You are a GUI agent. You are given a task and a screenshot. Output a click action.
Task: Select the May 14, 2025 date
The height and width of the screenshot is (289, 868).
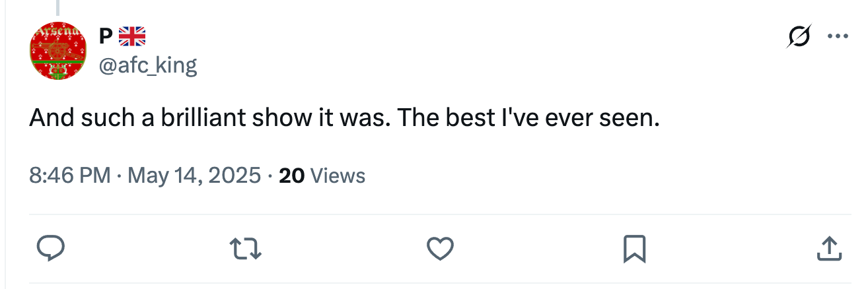(x=194, y=176)
